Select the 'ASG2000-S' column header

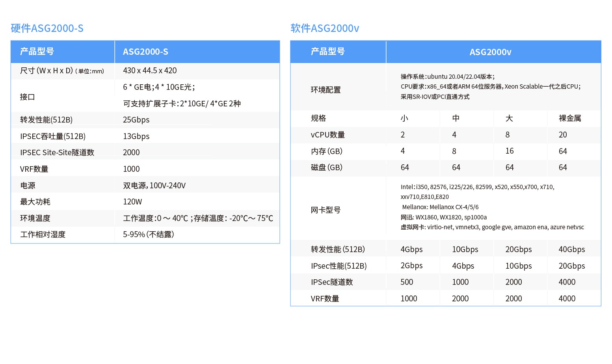[x=145, y=52]
